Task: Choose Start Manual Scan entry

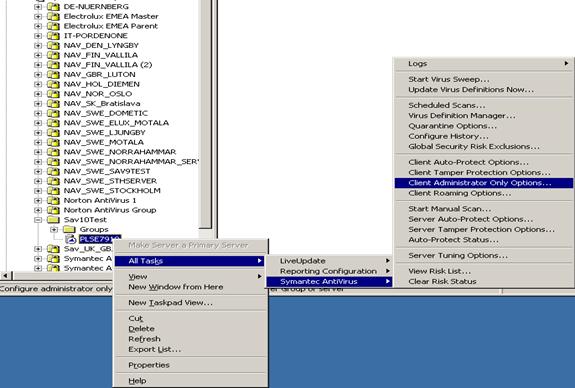Action: [x=484, y=209]
